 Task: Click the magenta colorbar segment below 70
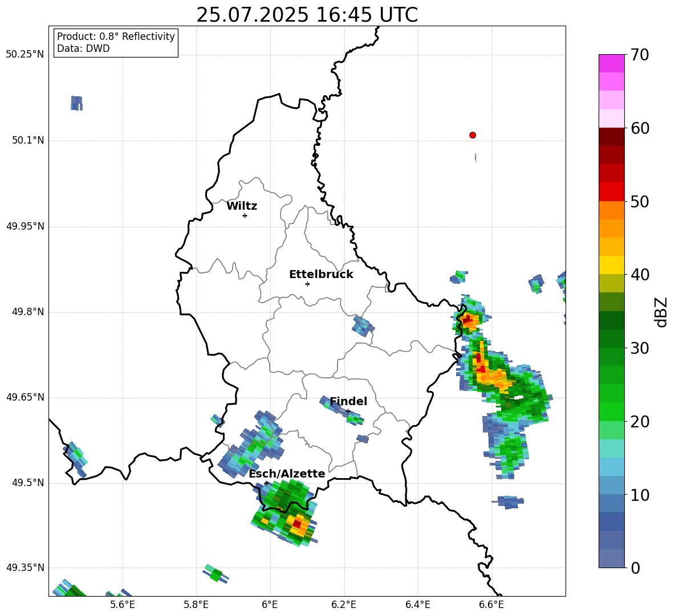[612, 63]
